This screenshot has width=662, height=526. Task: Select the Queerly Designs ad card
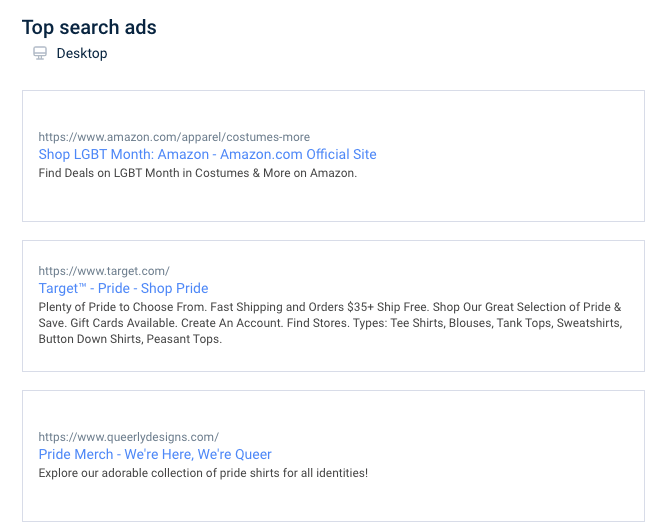point(334,456)
